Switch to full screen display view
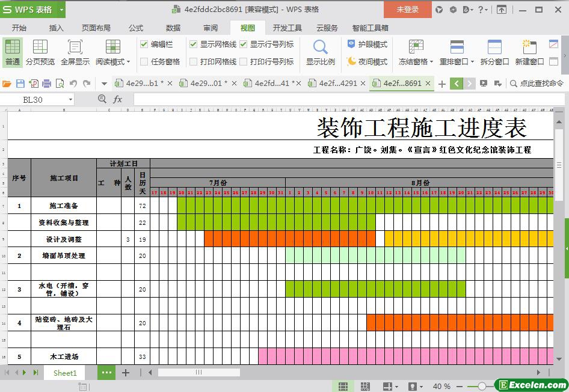This screenshot has width=569, height=392. (x=75, y=47)
